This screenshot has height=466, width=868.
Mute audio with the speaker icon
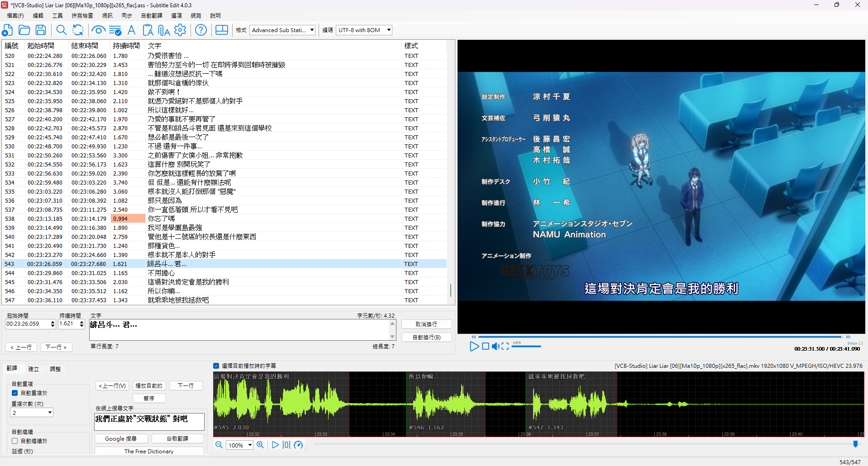tap(496, 347)
